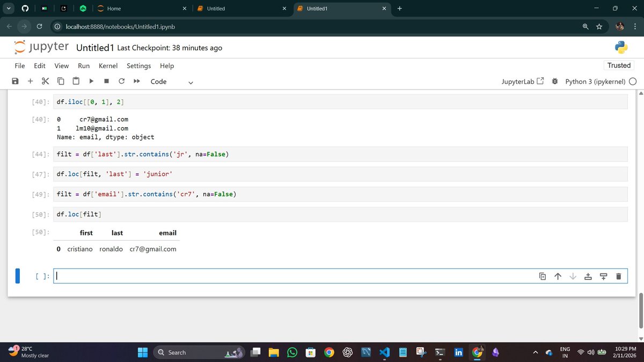Click the Jupyter logo to go home

[x=41, y=47]
